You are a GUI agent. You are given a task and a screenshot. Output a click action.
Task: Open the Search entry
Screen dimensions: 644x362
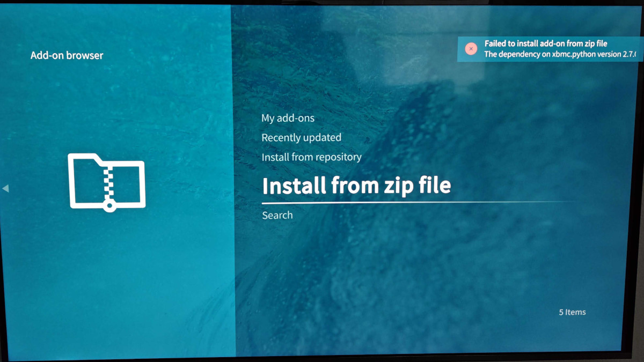click(x=277, y=215)
